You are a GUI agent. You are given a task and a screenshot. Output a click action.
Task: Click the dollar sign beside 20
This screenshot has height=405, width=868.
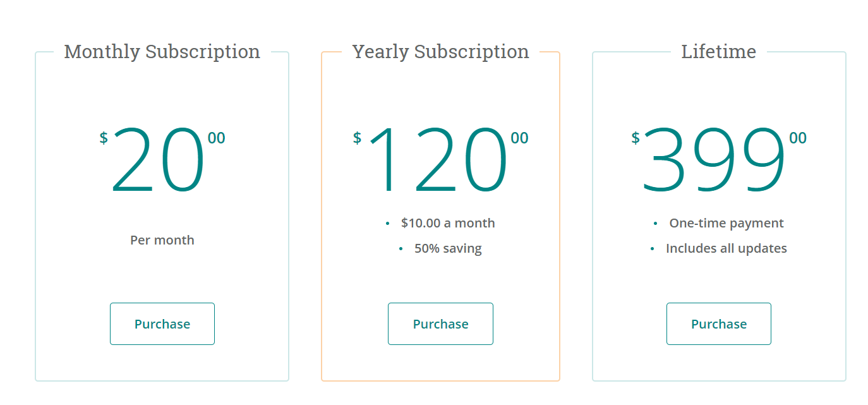pyautogui.click(x=104, y=138)
